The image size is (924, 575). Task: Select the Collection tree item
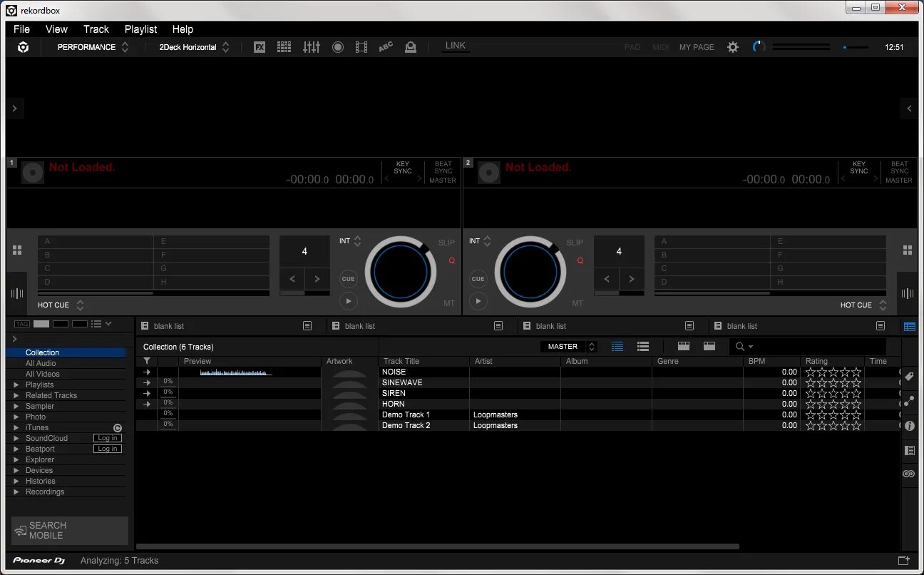click(65, 352)
